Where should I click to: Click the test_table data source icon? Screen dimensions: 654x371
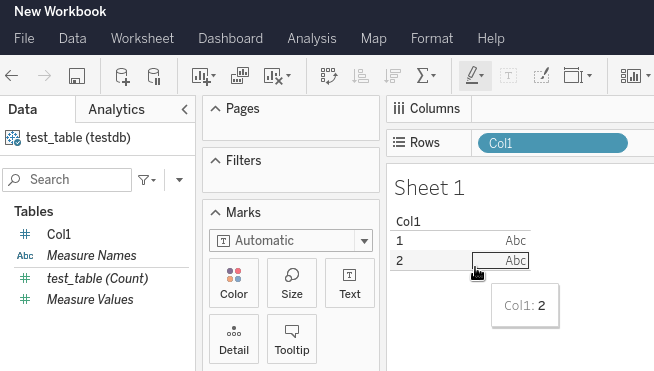click(13, 138)
